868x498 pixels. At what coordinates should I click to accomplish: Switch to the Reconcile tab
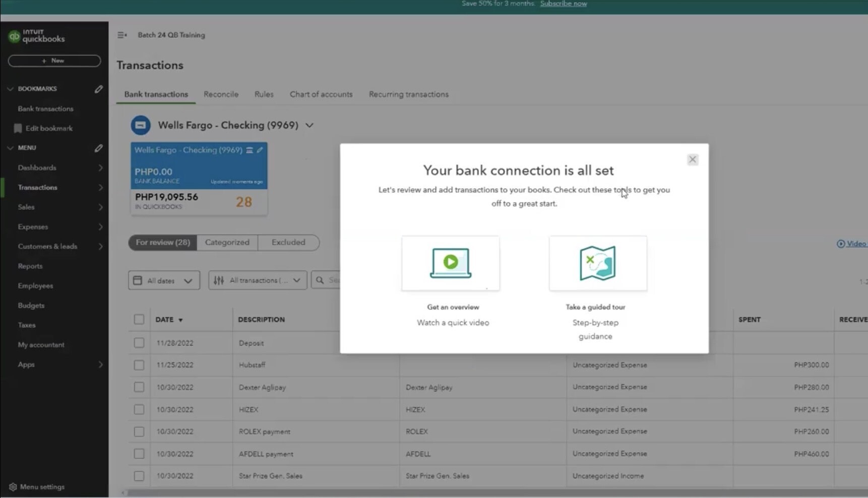click(x=221, y=94)
